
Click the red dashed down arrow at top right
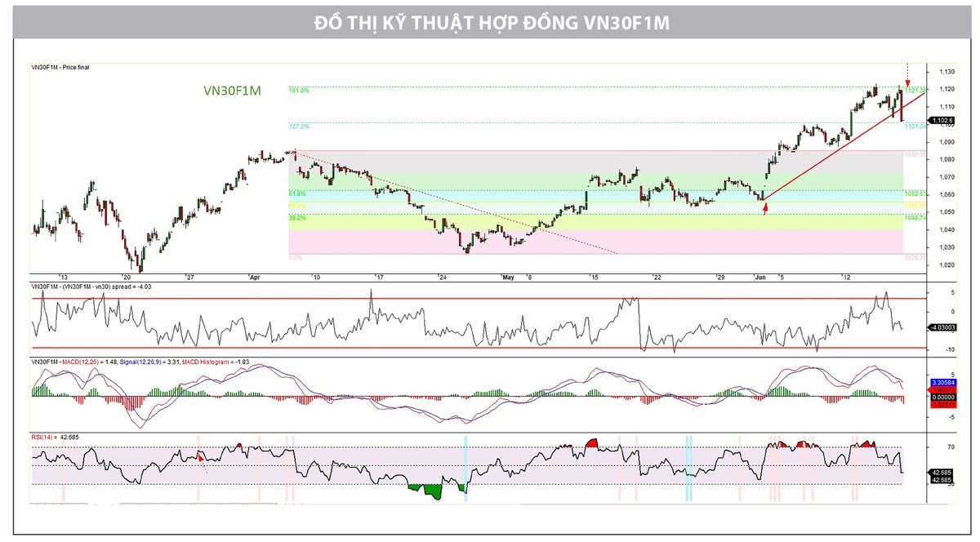pyautogui.click(x=907, y=74)
